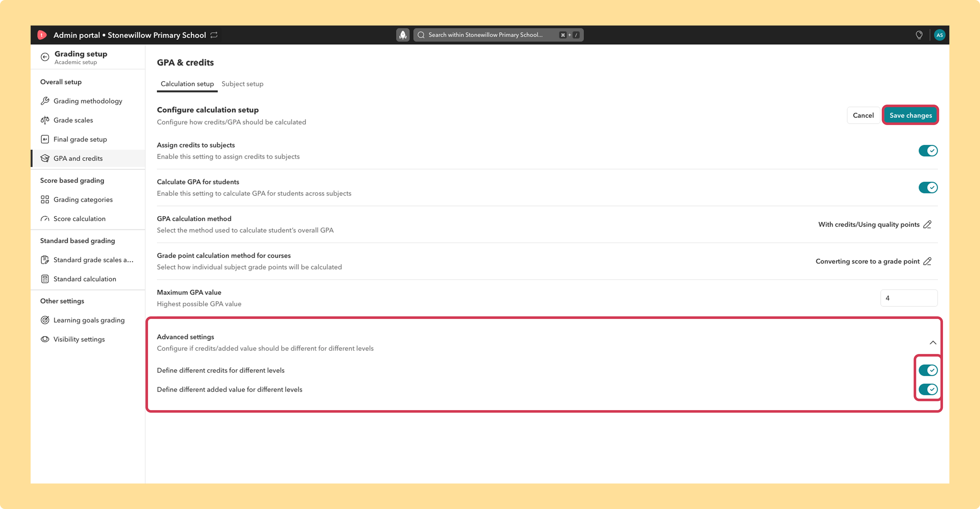Click the Other settings section label
Image resolution: width=980 pixels, height=509 pixels.
[62, 301]
